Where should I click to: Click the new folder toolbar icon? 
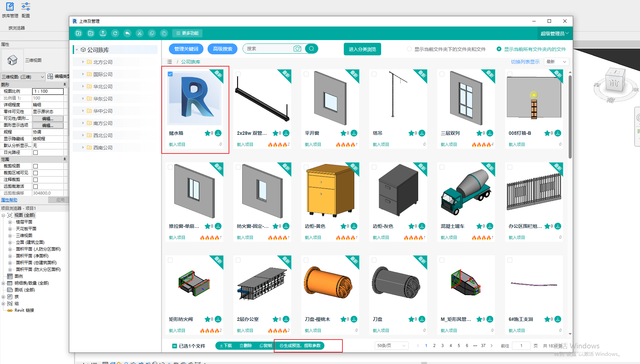(x=78, y=33)
